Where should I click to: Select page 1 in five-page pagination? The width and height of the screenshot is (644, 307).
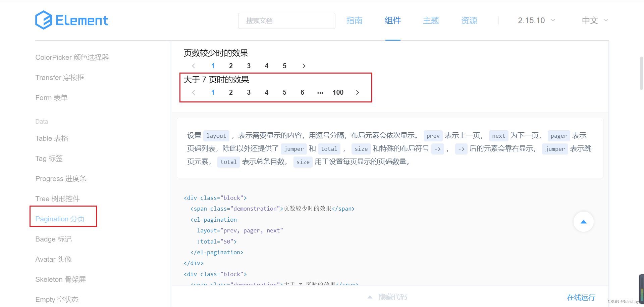pos(213,66)
